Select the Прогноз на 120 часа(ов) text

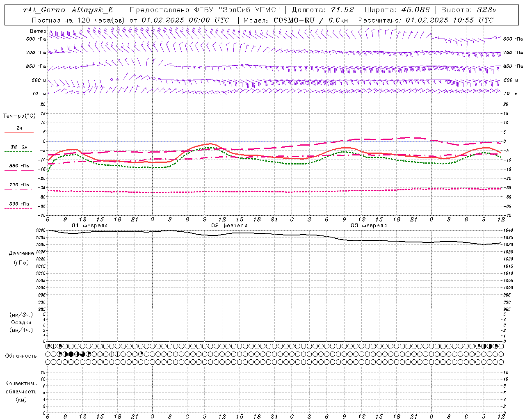79,20
